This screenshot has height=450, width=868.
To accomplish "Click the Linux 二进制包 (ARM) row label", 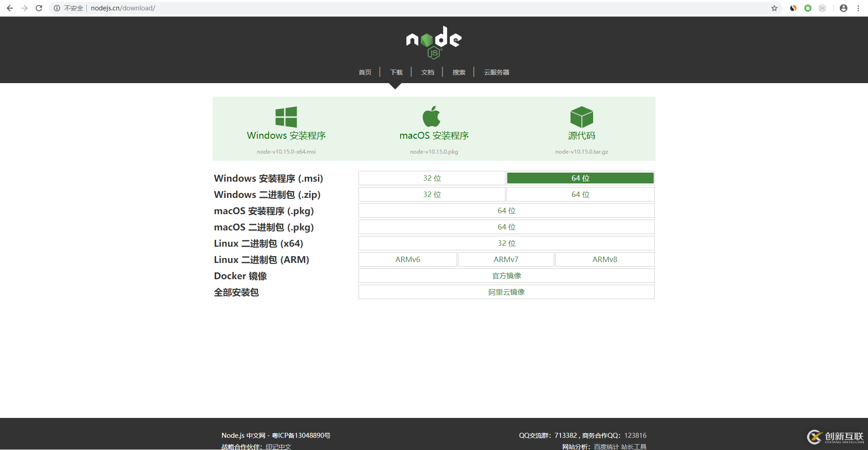I will (x=262, y=260).
